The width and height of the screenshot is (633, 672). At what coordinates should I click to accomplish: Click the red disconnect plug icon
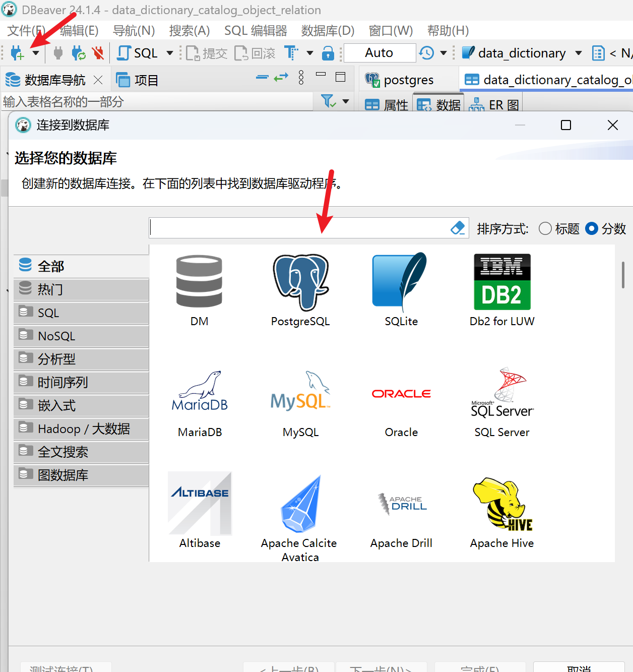(x=98, y=53)
